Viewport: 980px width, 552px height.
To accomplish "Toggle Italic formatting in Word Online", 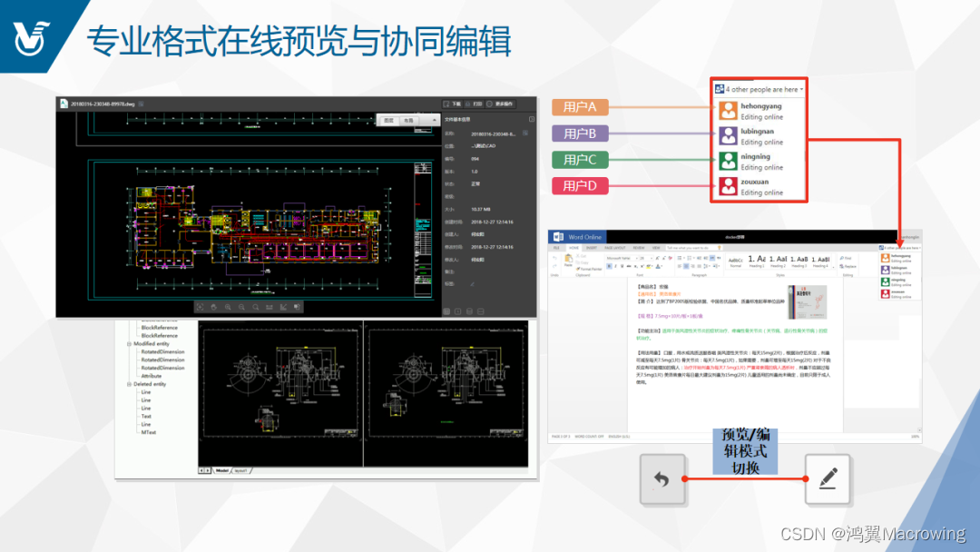I will (x=615, y=266).
